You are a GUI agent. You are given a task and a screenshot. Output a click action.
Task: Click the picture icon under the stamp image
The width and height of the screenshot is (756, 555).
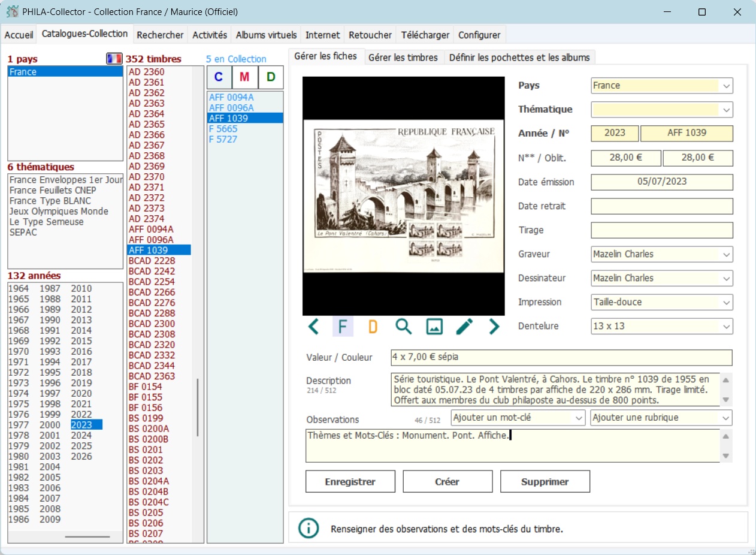coord(434,327)
